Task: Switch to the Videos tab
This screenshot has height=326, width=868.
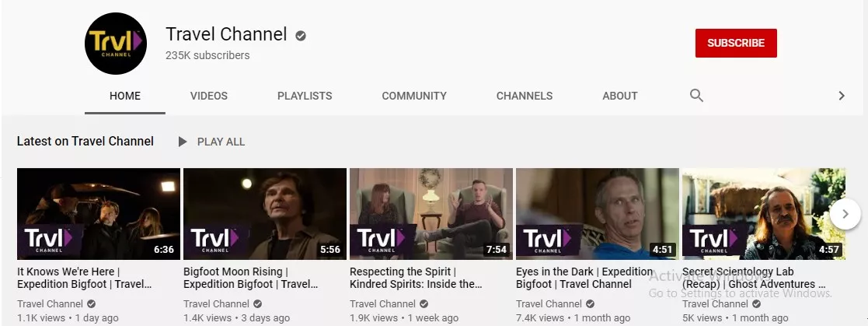Action: (x=209, y=96)
